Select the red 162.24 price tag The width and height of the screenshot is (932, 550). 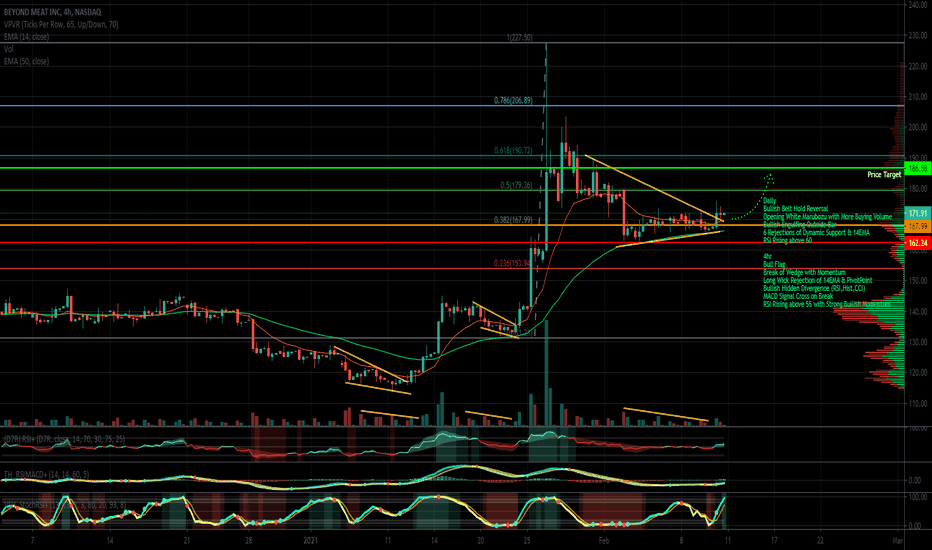(x=917, y=243)
